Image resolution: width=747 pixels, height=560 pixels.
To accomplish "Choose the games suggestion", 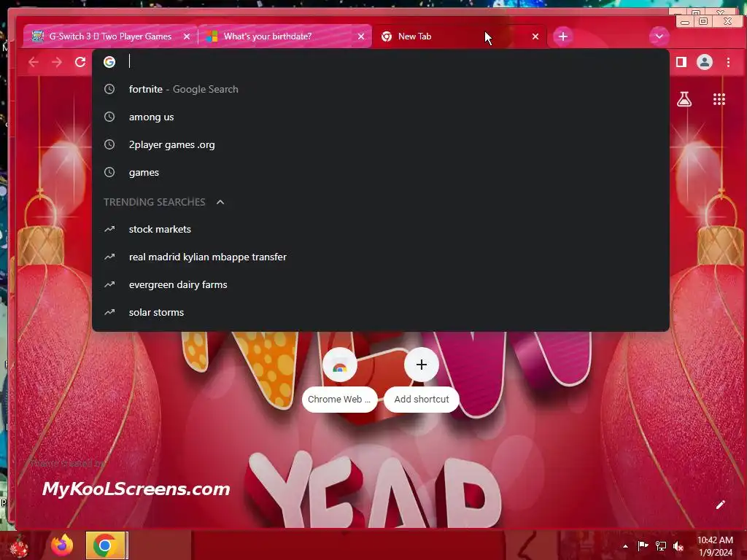I will coord(380,172).
